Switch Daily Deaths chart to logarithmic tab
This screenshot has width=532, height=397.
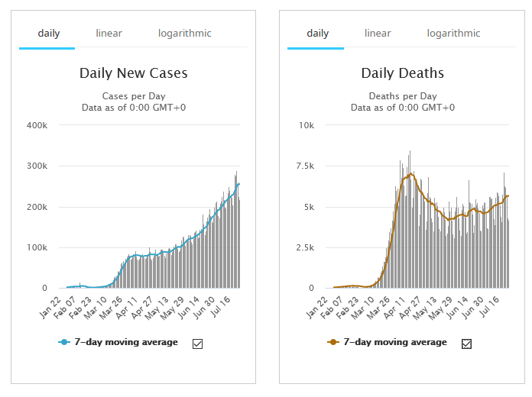coord(453,34)
